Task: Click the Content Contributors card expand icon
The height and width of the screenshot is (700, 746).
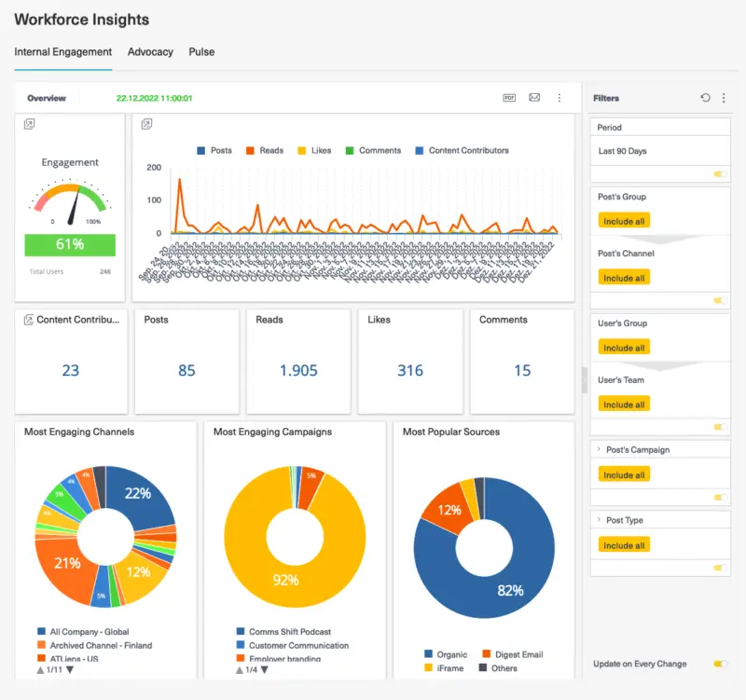Action: [28, 320]
